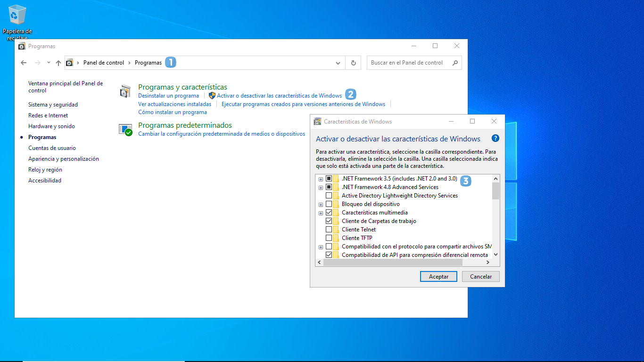Open Programas predeterminados heading

pyautogui.click(x=185, y=125)
